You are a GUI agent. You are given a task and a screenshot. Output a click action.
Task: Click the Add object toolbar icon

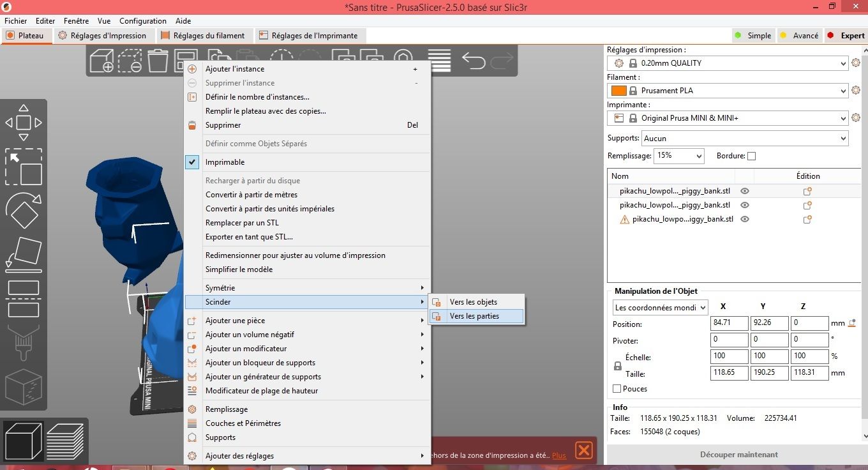pos(101,61)
